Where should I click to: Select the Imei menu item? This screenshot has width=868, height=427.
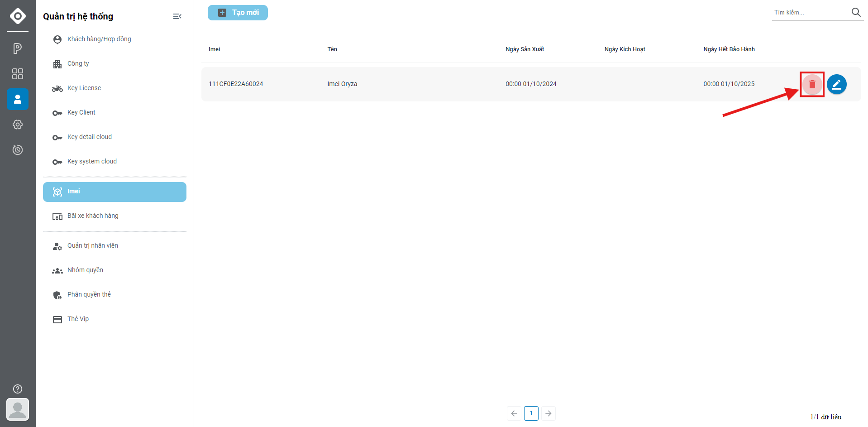[x=114, y=192]
